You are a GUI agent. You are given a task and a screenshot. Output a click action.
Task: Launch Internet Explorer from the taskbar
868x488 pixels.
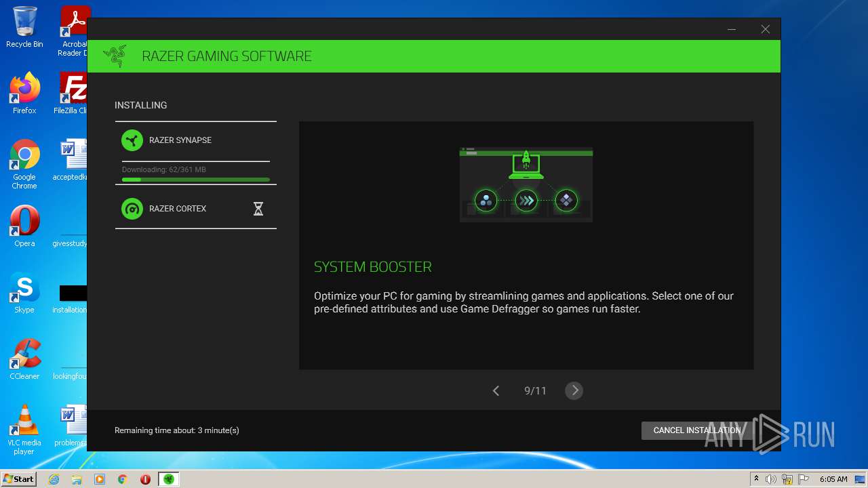tap(54, 479)
